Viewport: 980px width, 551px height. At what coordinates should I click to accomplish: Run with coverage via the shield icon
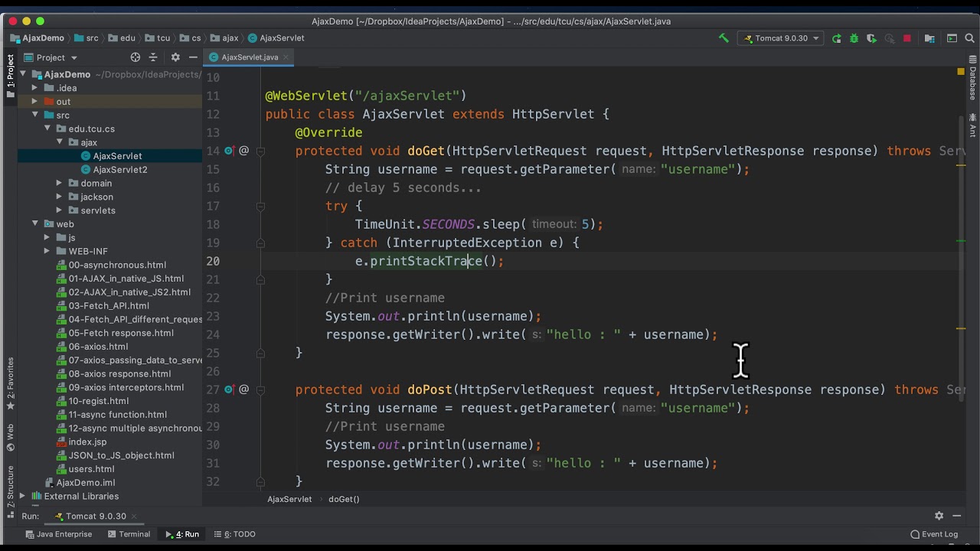(871, 38)
